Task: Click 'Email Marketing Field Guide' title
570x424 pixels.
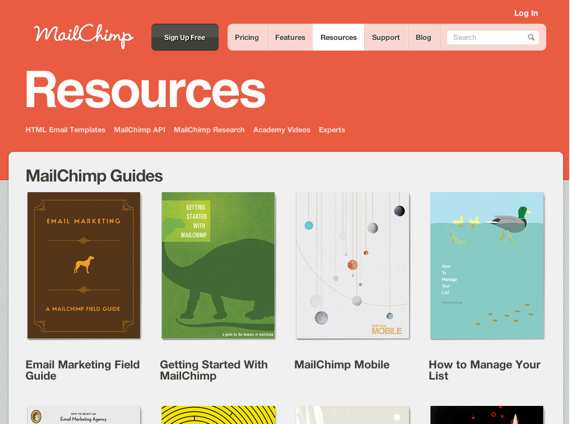Action: click(83, 370)
